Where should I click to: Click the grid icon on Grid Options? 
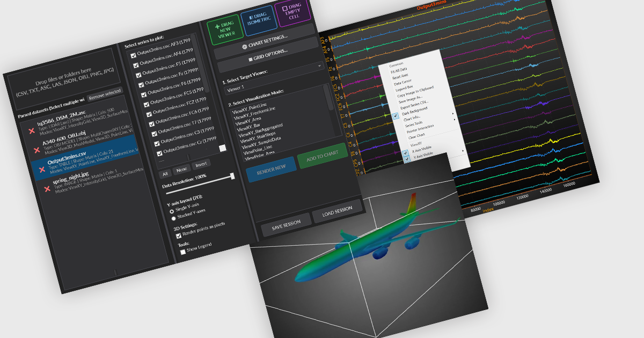pos(250,58)
